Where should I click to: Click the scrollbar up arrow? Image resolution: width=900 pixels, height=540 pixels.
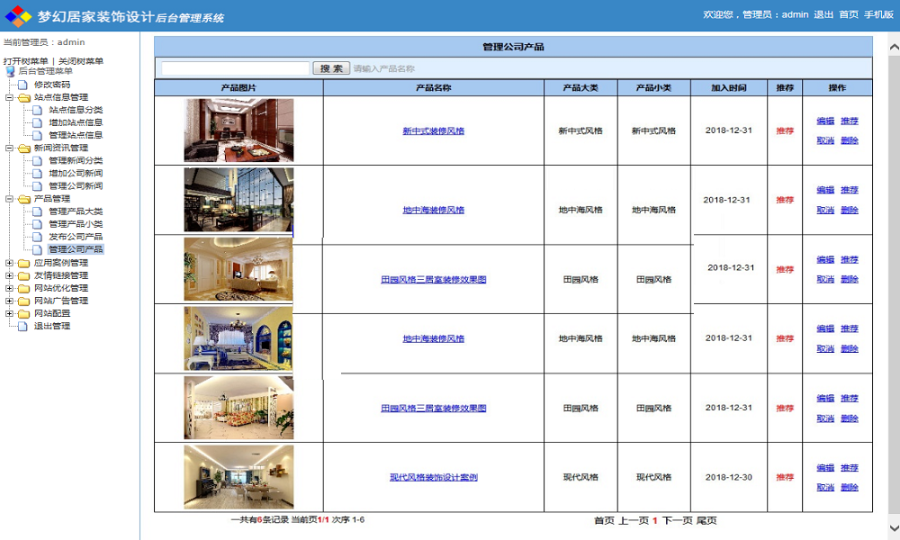coord(894,48)
